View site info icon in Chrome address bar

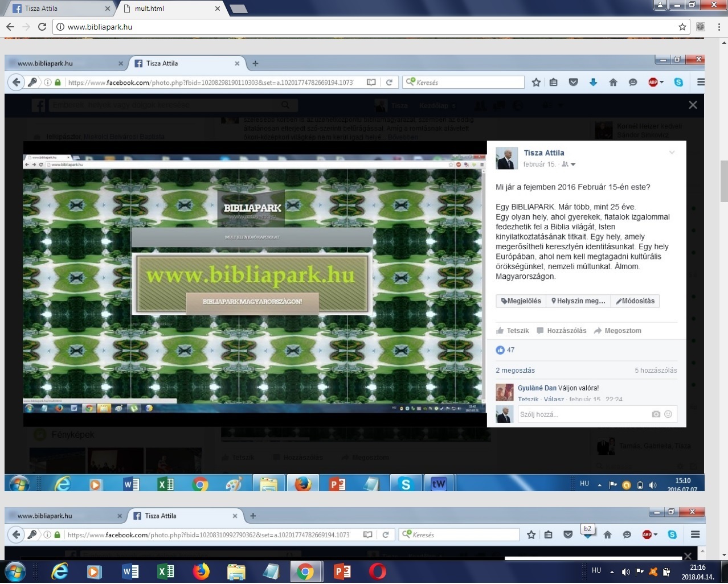(x=60, y=27)
